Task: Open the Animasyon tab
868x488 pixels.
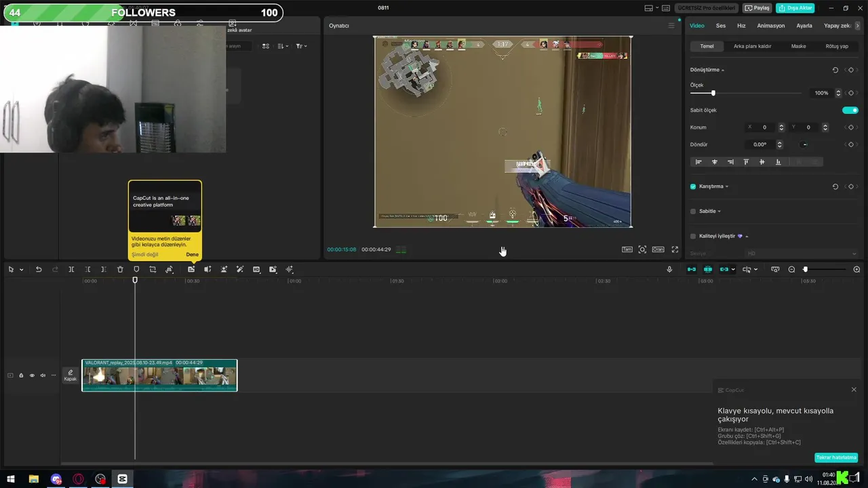Action: [771, 26]
